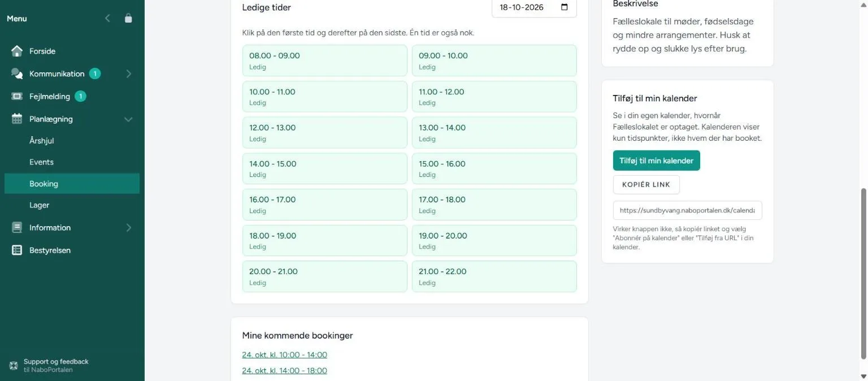Select the 09.00 - 10.00 time slot
Viewport: 868px width, 381px height.
click(494, 60)
